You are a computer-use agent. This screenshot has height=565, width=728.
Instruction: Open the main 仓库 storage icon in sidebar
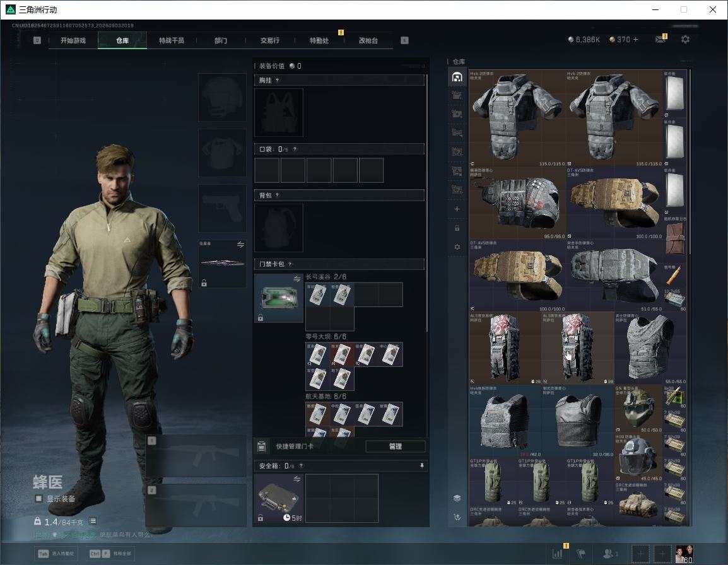tap(457, 77)
